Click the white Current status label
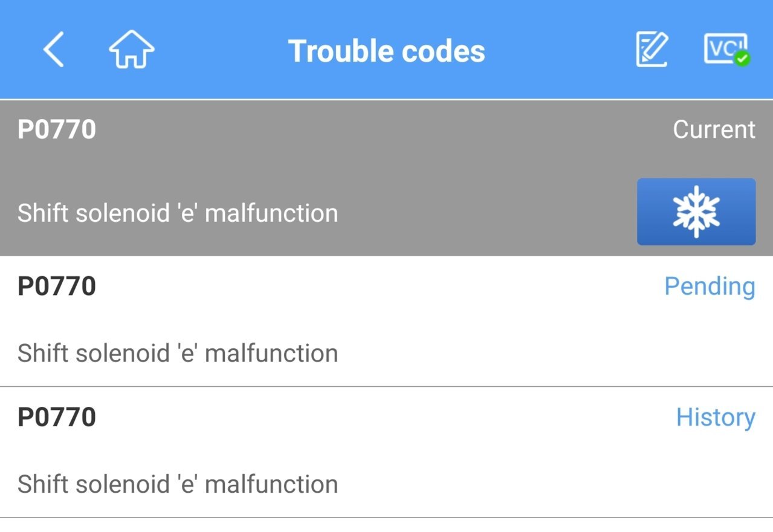The width and height of the screenshot is (773, 532). point(714,129)
